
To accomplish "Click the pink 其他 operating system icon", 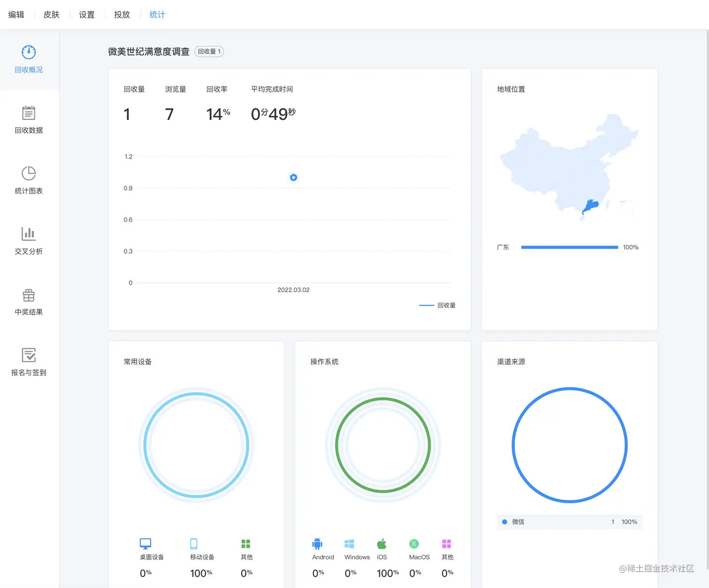I will coord(446,543).
